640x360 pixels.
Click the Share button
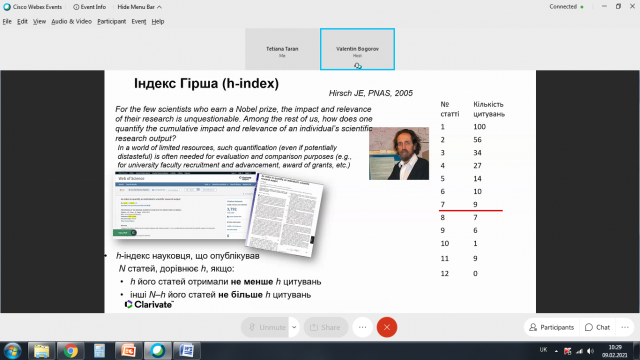pyautogui.click(x=325, y=327)
